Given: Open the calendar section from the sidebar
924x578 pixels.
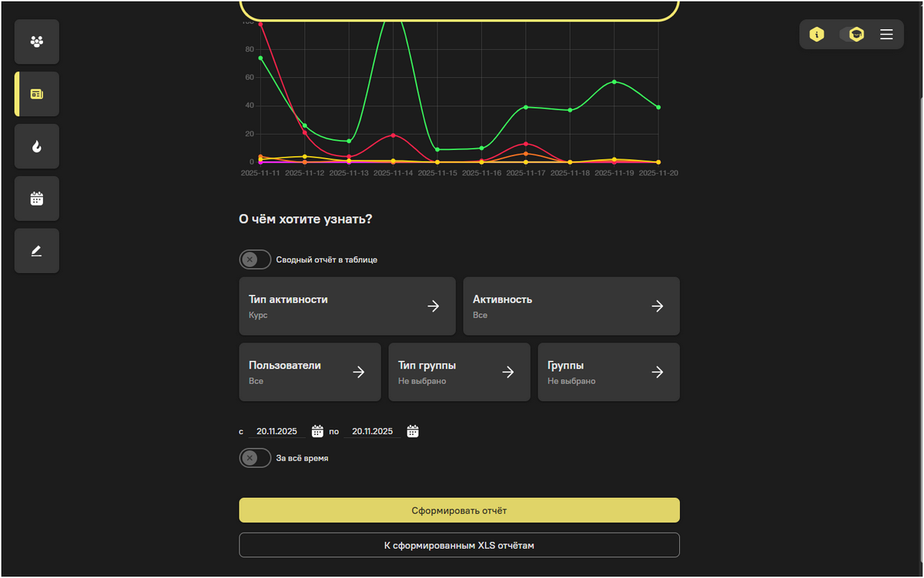Looking at the screenshot, I should 36,198.
